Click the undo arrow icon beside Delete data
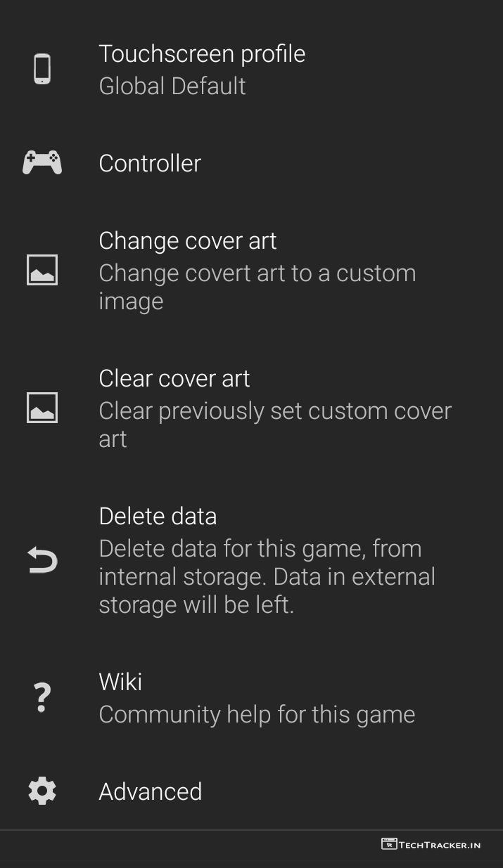This screenshot has width=503, height=868. [x=42, y=560]
